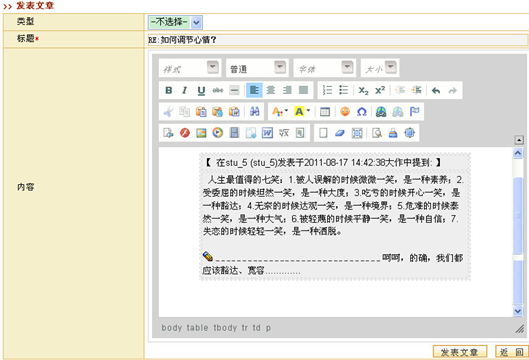Click into the quoted text paragraph
This screenshot has height=360, width=529.
click(333, 205)
